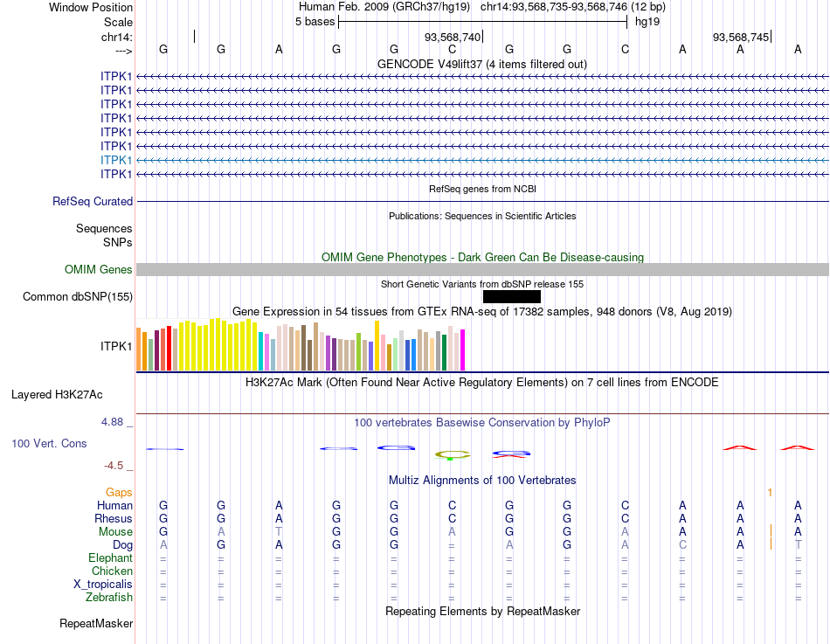
Task: Click Multiz Alignments of 100 Vertebrates title
Action: (x=482, y=481)
